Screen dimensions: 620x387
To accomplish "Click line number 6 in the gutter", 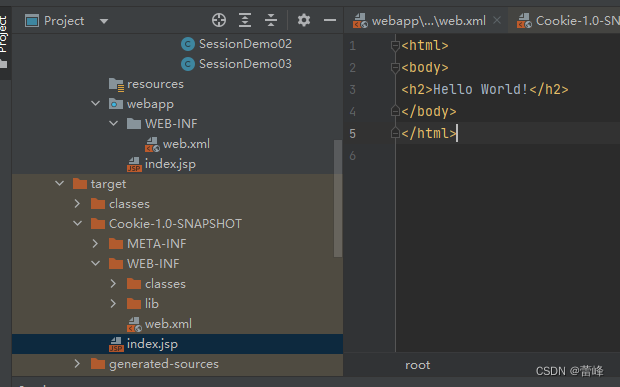I will click(353, 156).
